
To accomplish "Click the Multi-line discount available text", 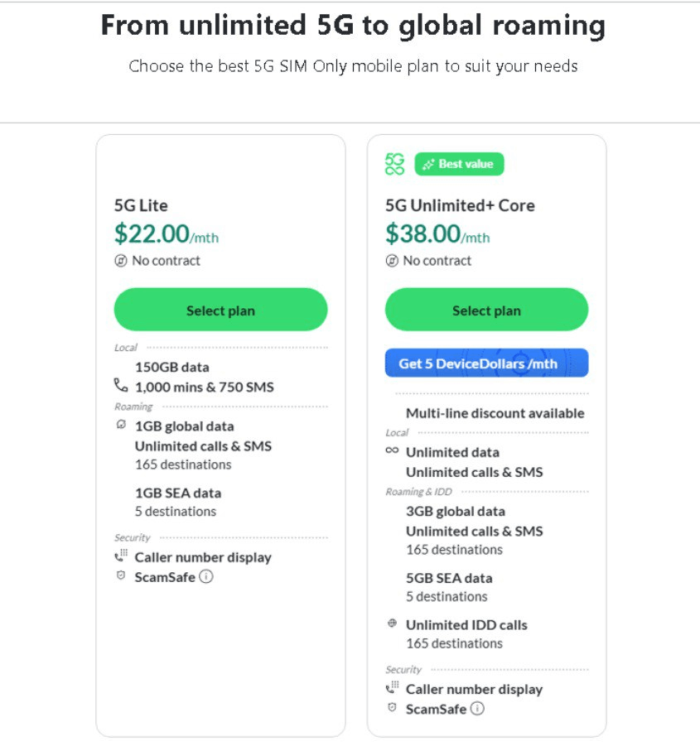I will point(495,413).
